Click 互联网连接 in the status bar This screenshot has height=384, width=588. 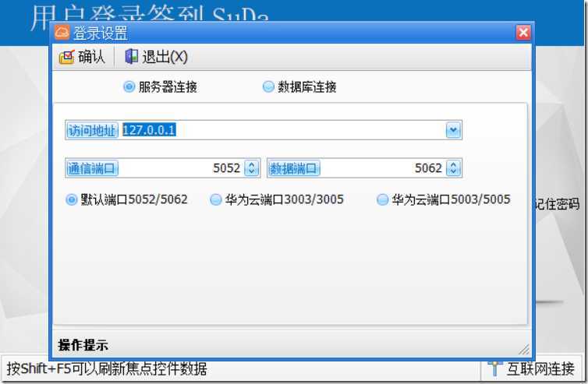(x=540, y=369)
